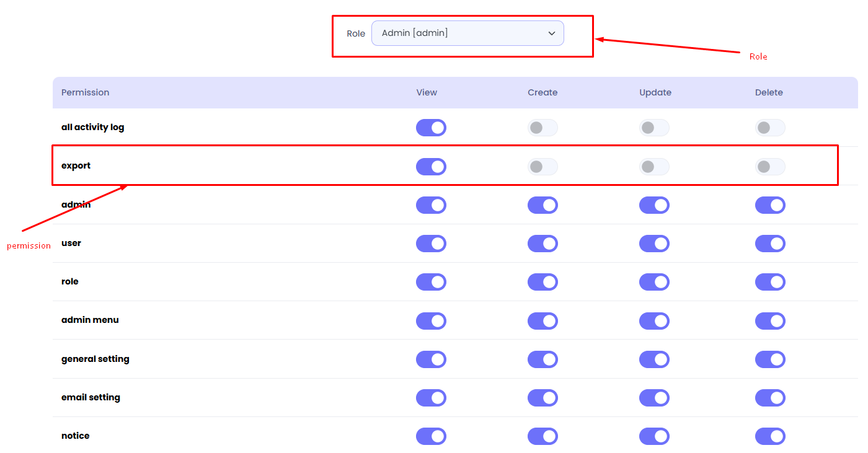Turn off Create for general setting

pyautogui.click(x=542, y=359)
